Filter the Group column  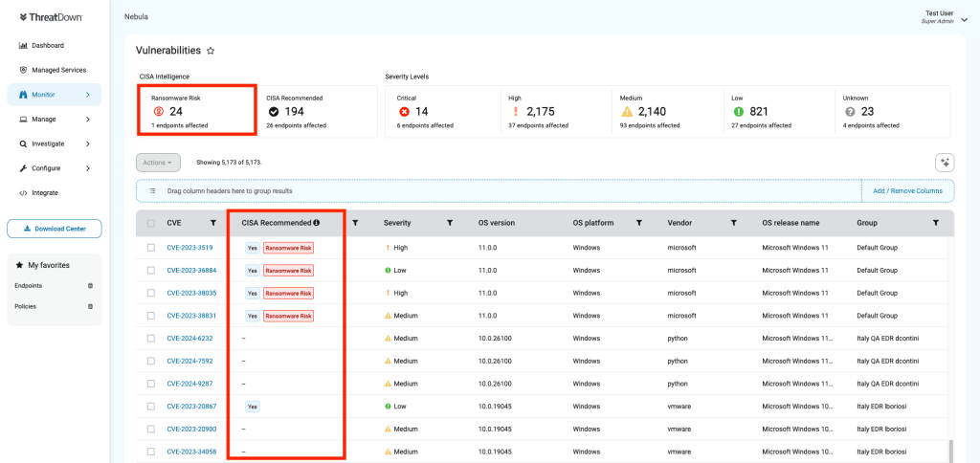pos(936,223)
